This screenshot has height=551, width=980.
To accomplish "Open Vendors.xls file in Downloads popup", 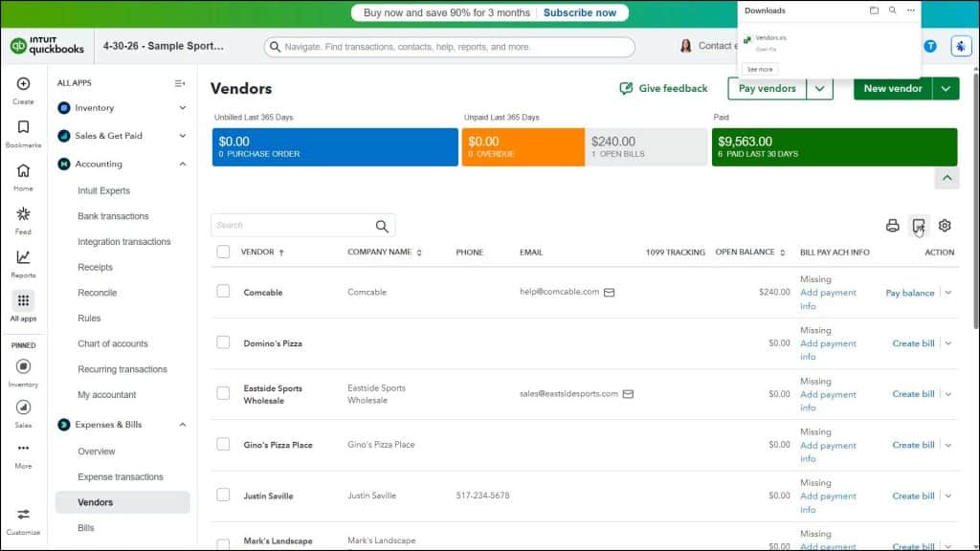I will coord(770,38).
